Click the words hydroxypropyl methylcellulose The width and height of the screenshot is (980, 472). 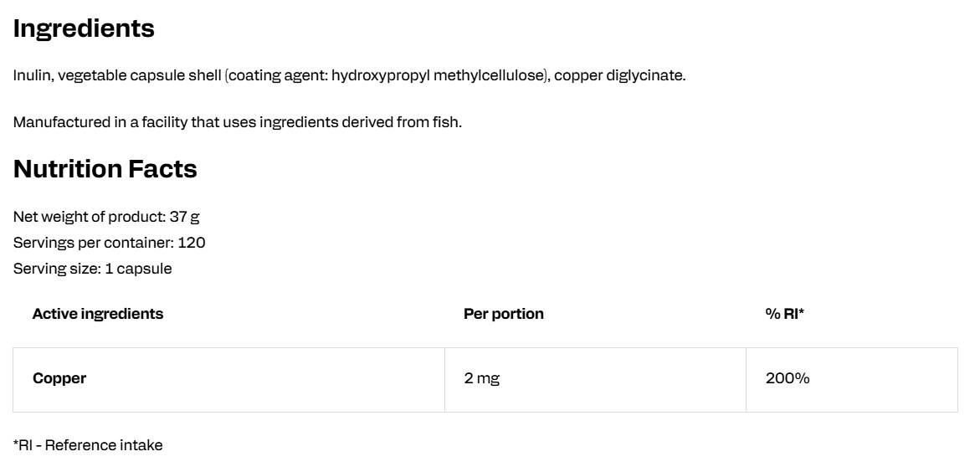(x=437, y=76)
